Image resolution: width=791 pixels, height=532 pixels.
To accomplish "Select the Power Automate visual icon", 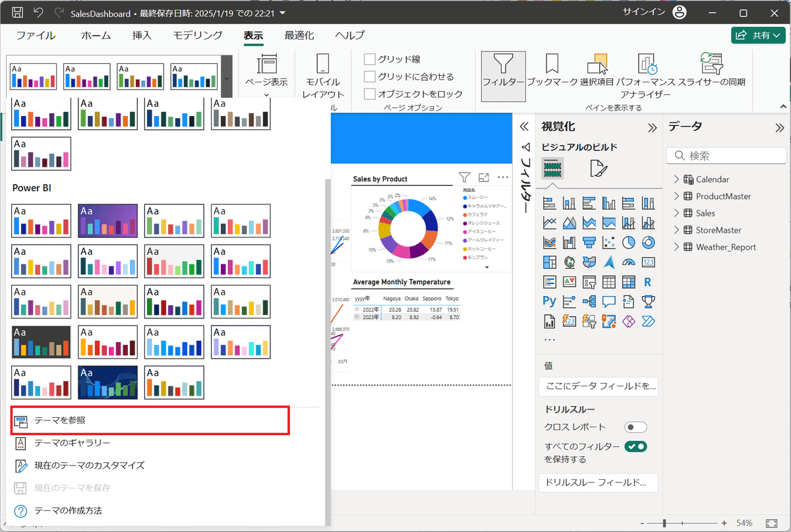I will tap(648, 321).
